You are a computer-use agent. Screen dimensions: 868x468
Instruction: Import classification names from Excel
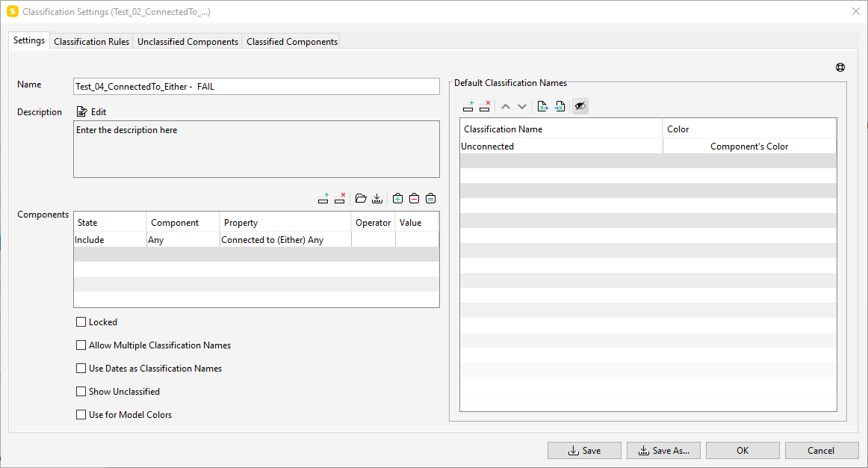tap(559, 106)
